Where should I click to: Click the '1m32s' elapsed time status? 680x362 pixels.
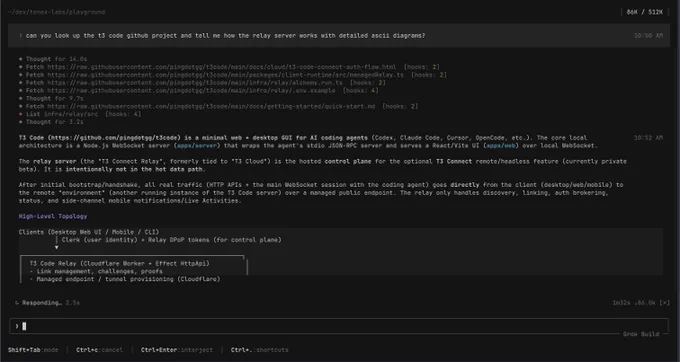coord(621,303)
